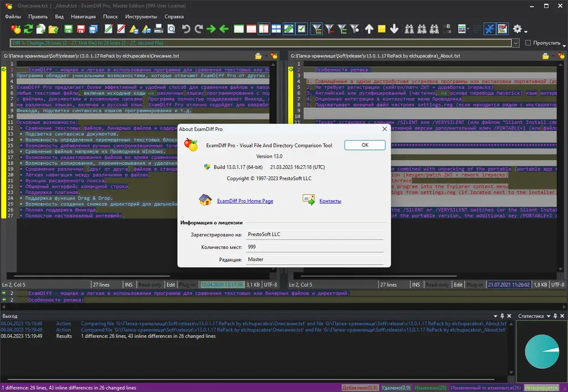Toggle the vertical split view layout button
Screen dimensions: 568x392
click(x=264, y=29)
